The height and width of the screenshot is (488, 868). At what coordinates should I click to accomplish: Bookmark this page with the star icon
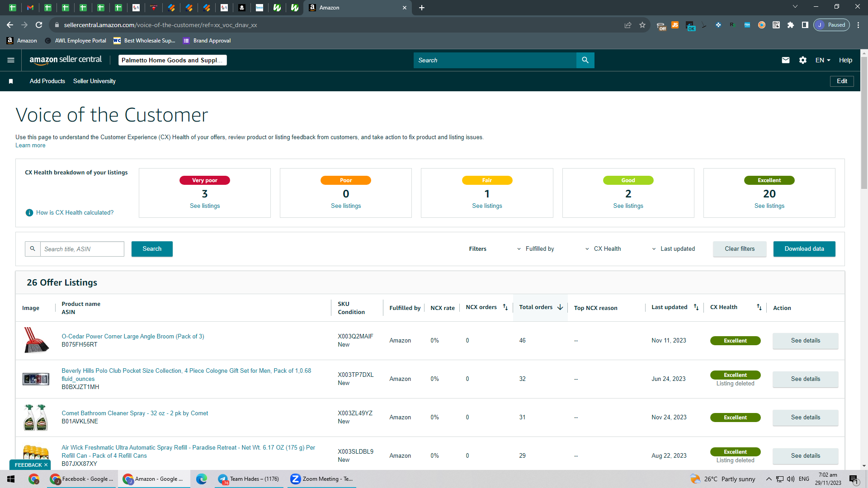(642, 25)
